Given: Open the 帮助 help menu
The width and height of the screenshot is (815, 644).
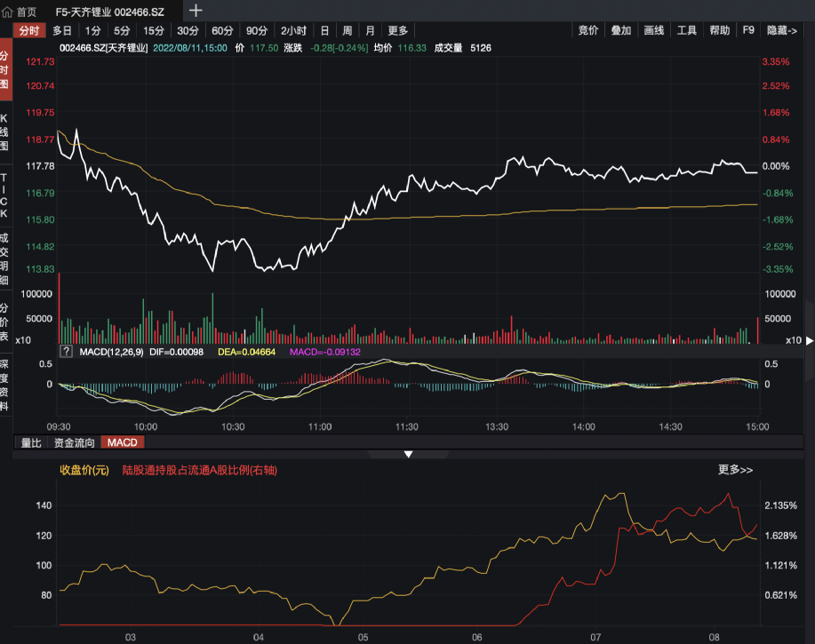Looking at the screenshot, I should [719, 30].
